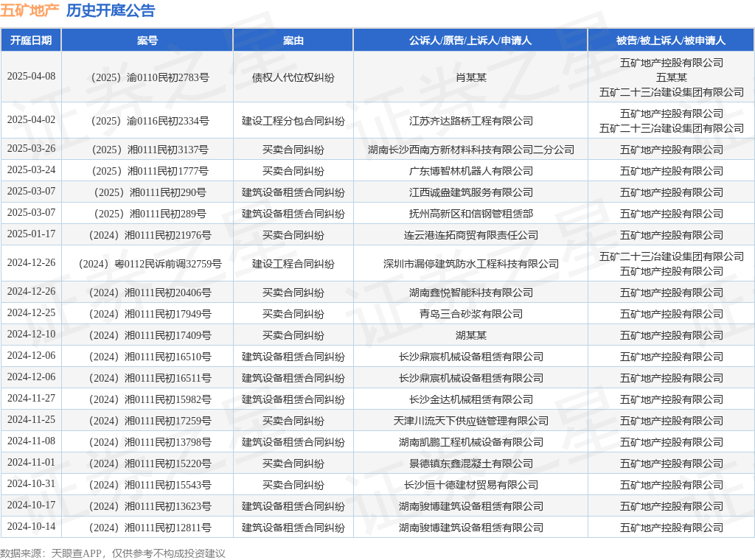Click the date 2024-12-25
This screenshot has height=560, width=755.
tap(31, 312)
